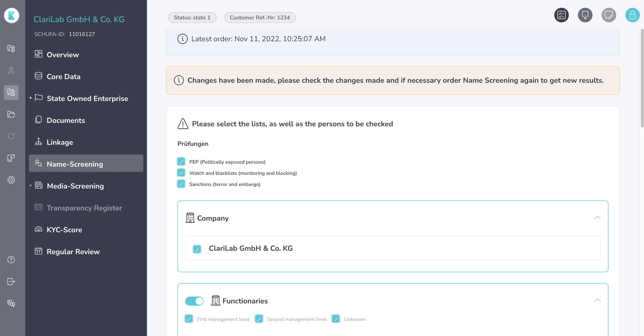
Task: Toggle Watch and blacklists checkbox
Action: tap(181, 173)
